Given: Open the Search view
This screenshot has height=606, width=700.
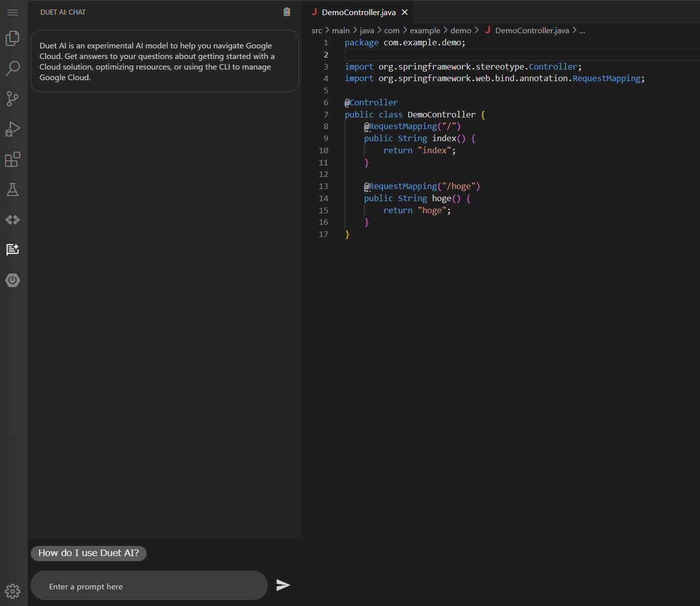Looking at the screenshot, I should coord(13,68).
